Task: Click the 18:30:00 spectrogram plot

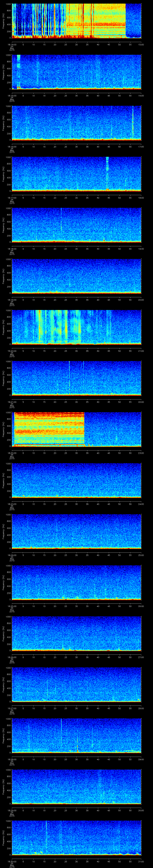Action: coord(77,838)
